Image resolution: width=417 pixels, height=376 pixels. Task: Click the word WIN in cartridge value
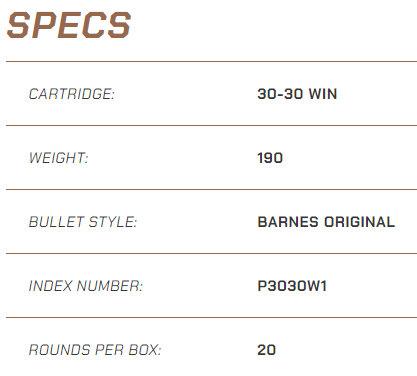point(323,94)
